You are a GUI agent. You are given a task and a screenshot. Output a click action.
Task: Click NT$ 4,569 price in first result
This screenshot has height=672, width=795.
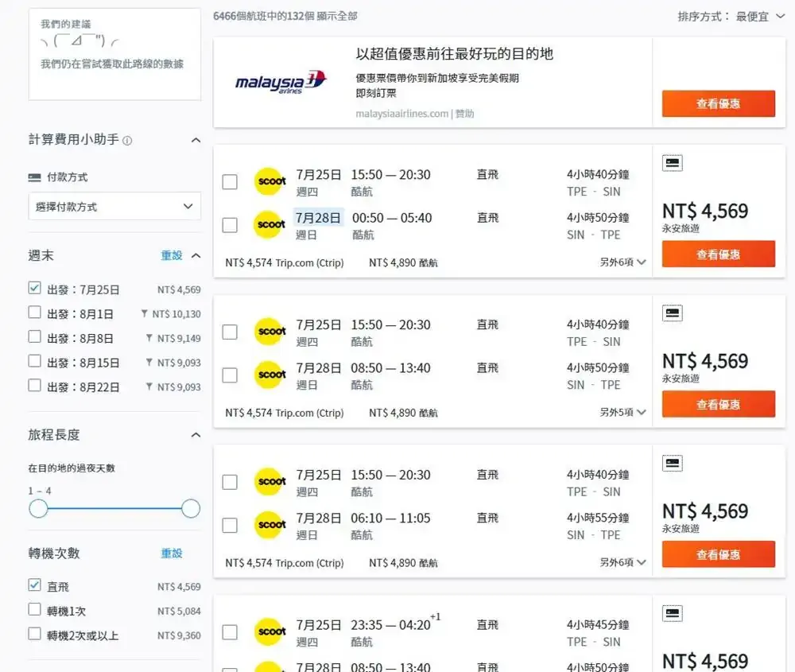(704, 211)
